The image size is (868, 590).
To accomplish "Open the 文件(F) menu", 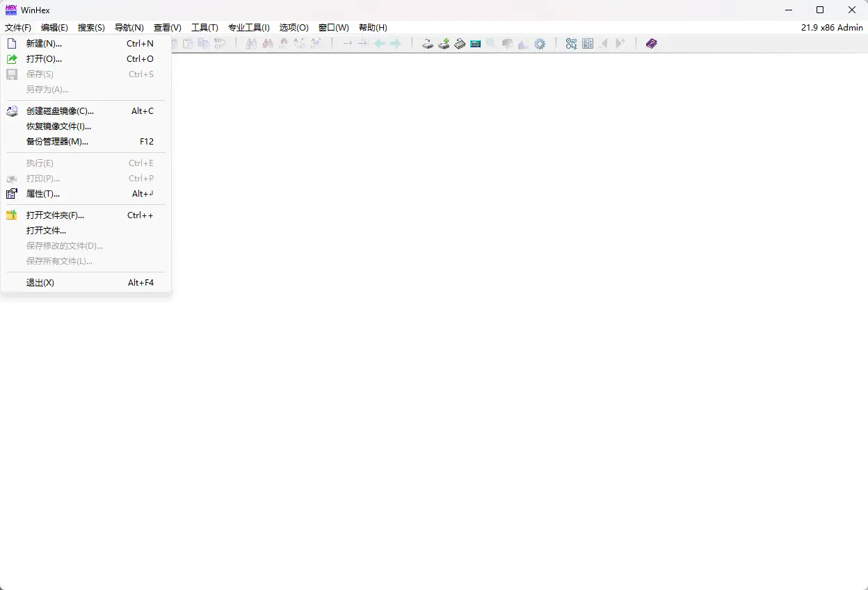I will pyautogui.click(x=18, y=28).
